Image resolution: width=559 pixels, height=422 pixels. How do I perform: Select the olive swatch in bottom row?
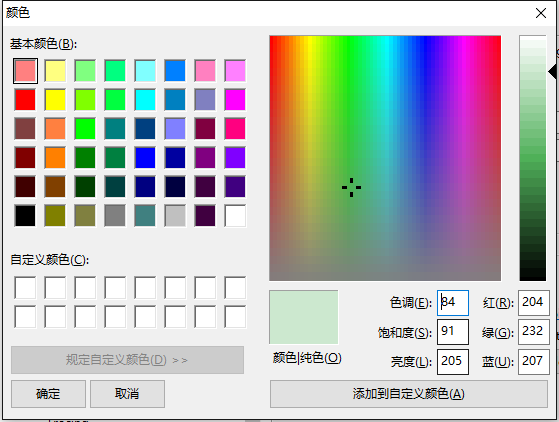[55, 216]
